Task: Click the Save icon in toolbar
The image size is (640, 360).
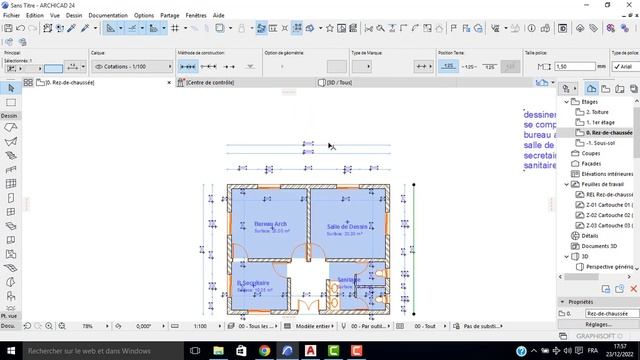Action: [x=8, y=28]
